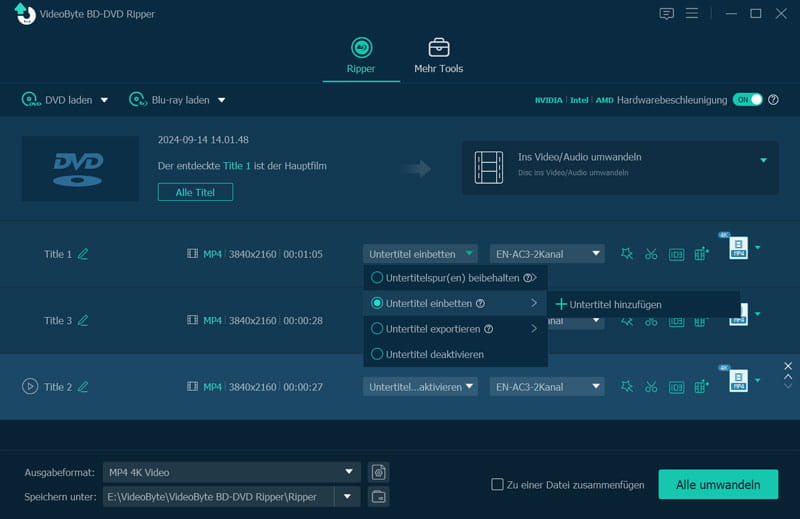Viewport: 800px width, 519px height.
Task: Move Title 2 up with arrow
Action: tap(788, 377)
